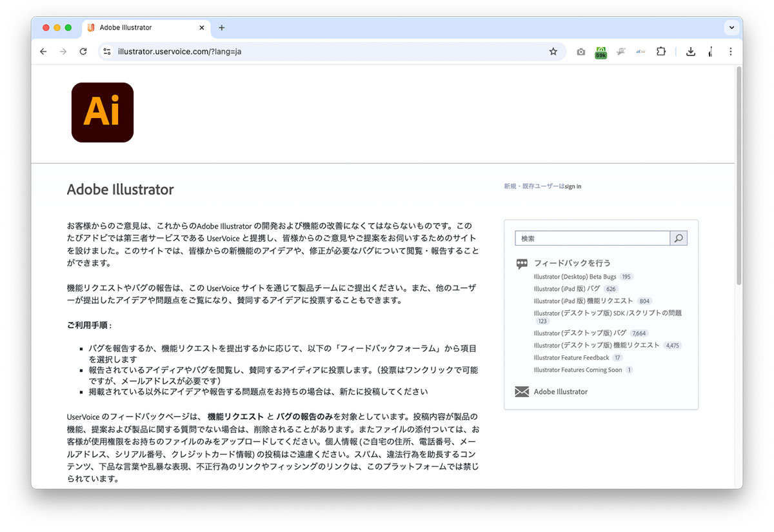Image resolution: width=774 pixels, height=532 pixels.
Task: Open Illustrator (iPad 版) 機能リクエスト forum
Action: click(584, 301)
